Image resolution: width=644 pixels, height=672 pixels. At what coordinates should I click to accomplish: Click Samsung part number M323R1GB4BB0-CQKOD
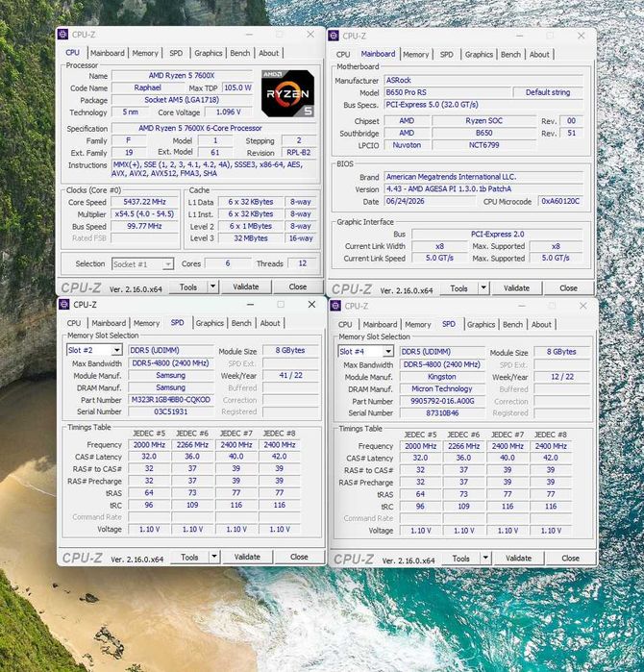pos(170,399)
